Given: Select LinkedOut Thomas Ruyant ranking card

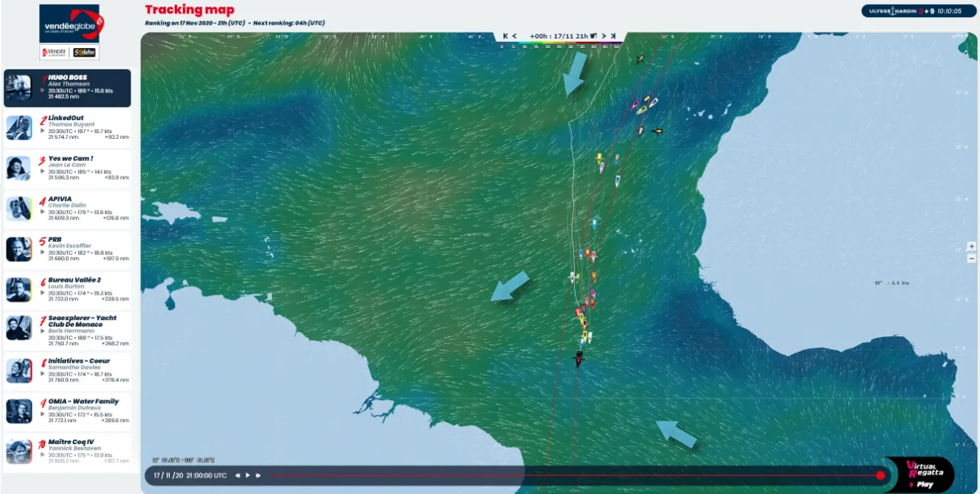Looking at the screenshot, I should (66, 127).
